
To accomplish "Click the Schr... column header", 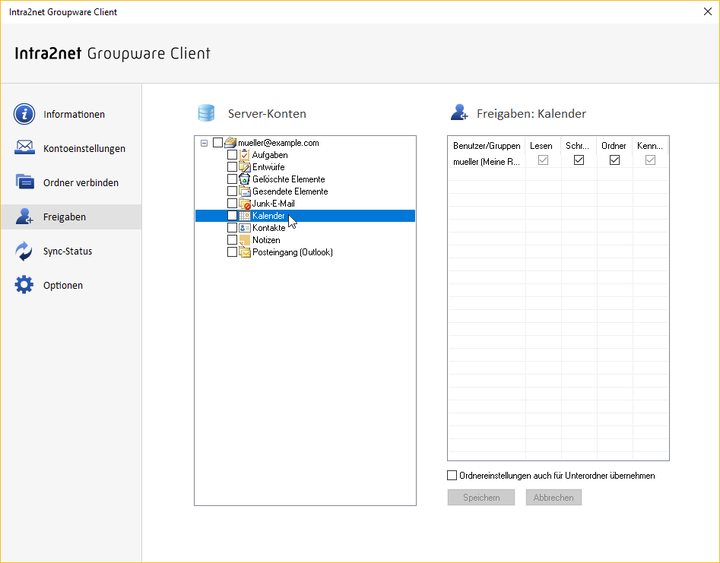I will [579, 146].
